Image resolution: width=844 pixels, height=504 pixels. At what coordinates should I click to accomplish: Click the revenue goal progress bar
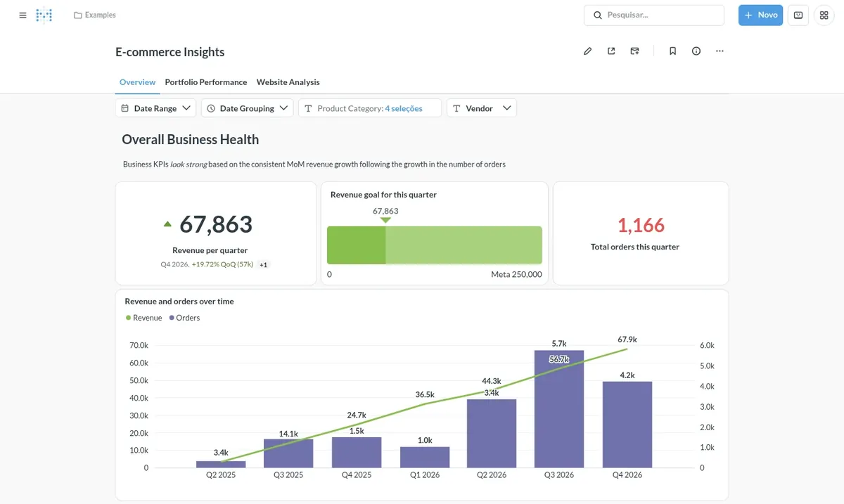435,245
